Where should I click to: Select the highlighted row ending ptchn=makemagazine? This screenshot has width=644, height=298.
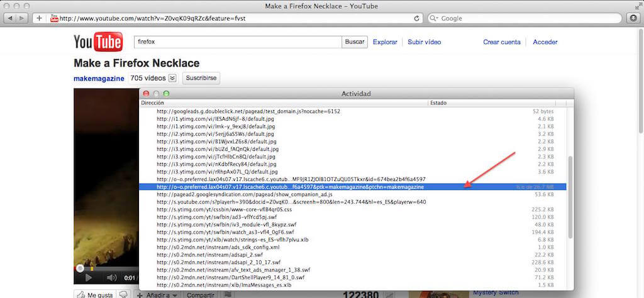point(353,187)
